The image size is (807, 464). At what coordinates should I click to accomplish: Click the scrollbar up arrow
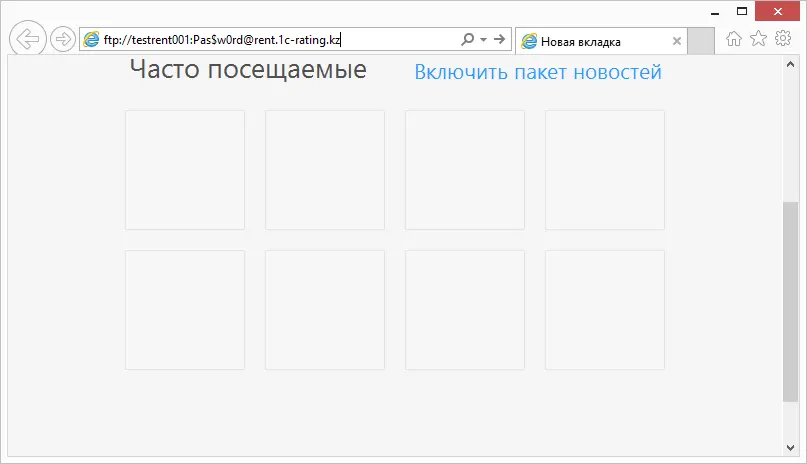tap(791, 64)
